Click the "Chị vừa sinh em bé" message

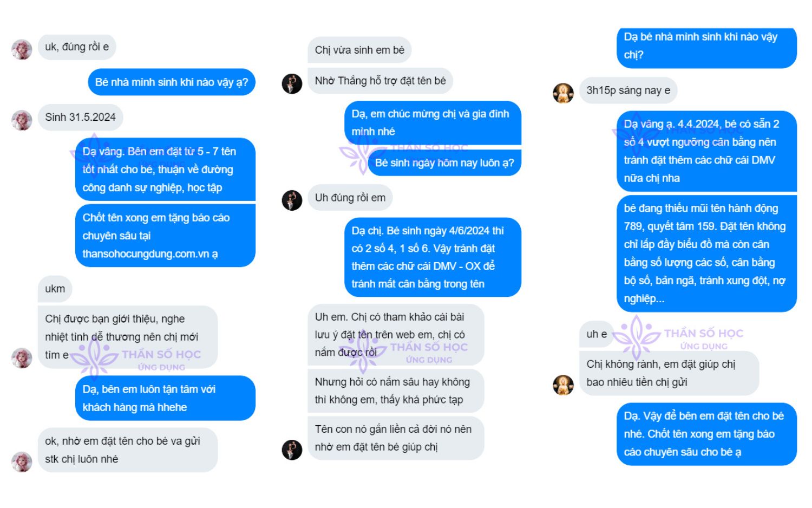[x=359, y=50]
